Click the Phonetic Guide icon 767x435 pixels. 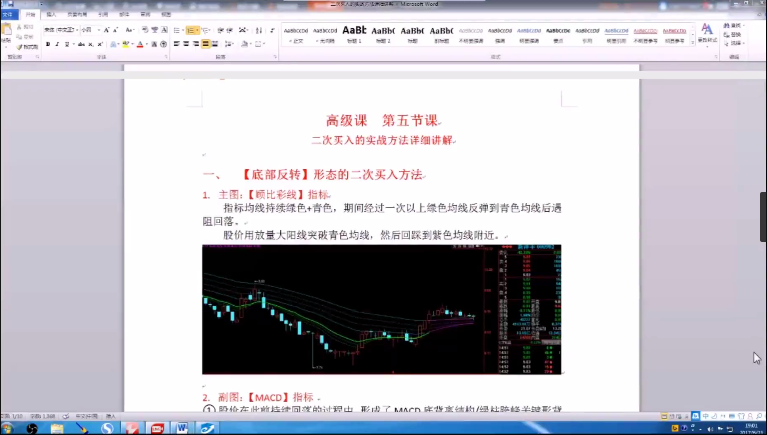[155, 30]
